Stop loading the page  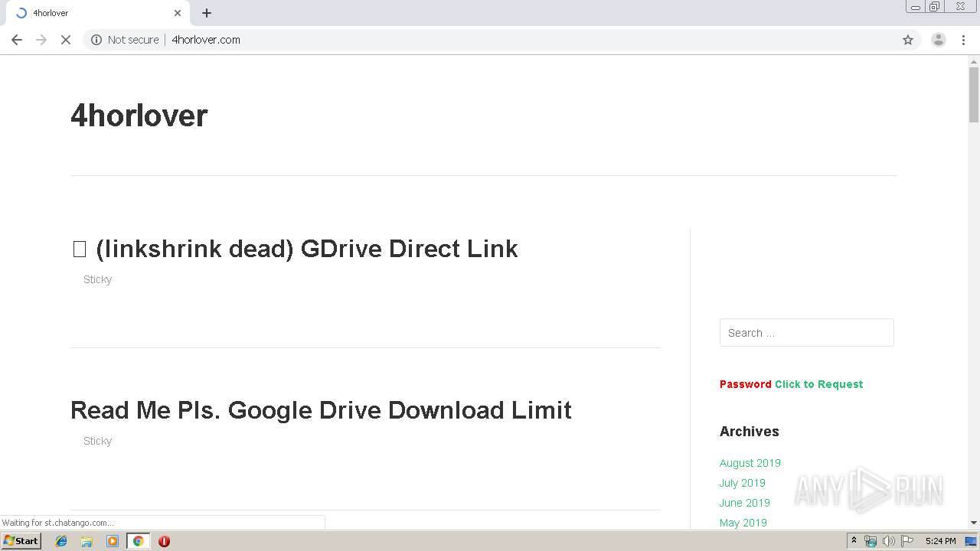tap(66, 40)
